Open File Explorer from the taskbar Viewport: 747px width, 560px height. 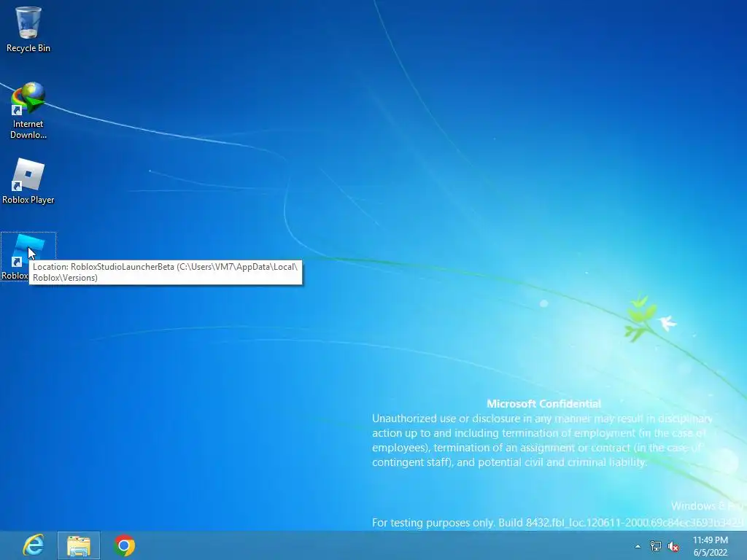tap(79, 545)
